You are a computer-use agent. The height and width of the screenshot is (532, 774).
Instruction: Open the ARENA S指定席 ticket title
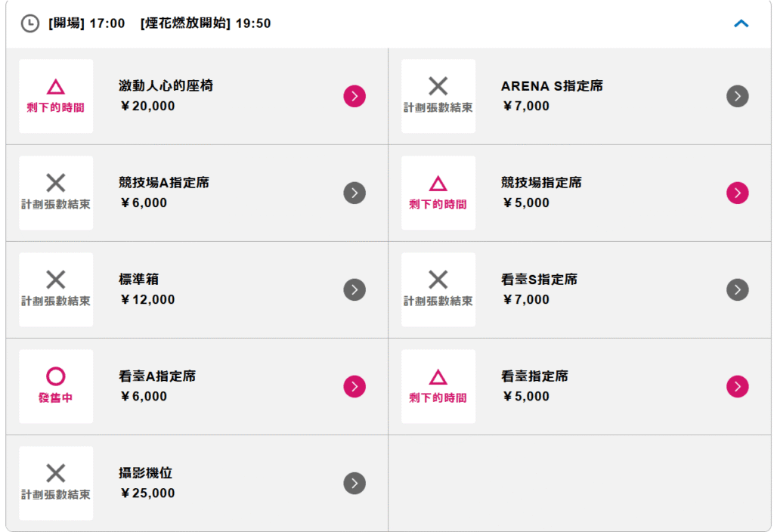[552, 86]
